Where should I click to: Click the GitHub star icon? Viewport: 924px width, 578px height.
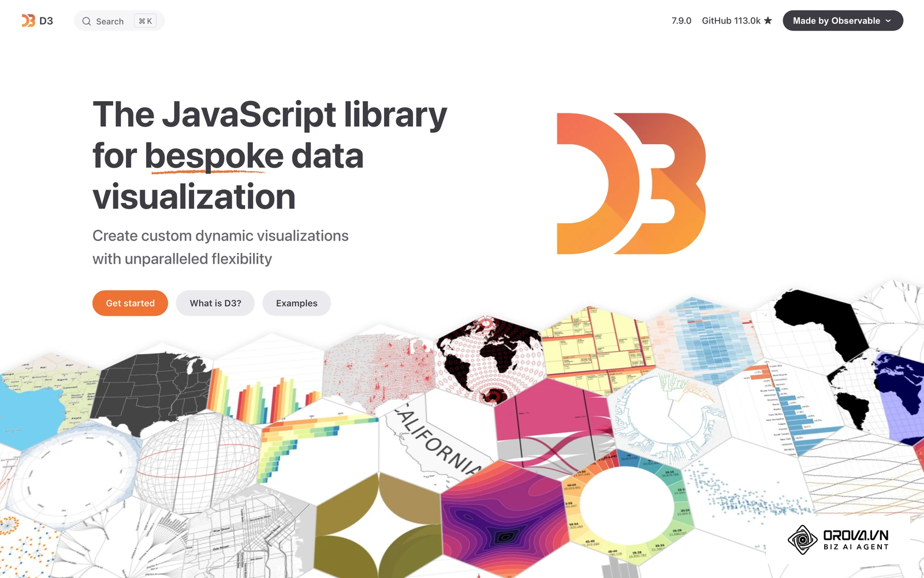tap(768, 21)
